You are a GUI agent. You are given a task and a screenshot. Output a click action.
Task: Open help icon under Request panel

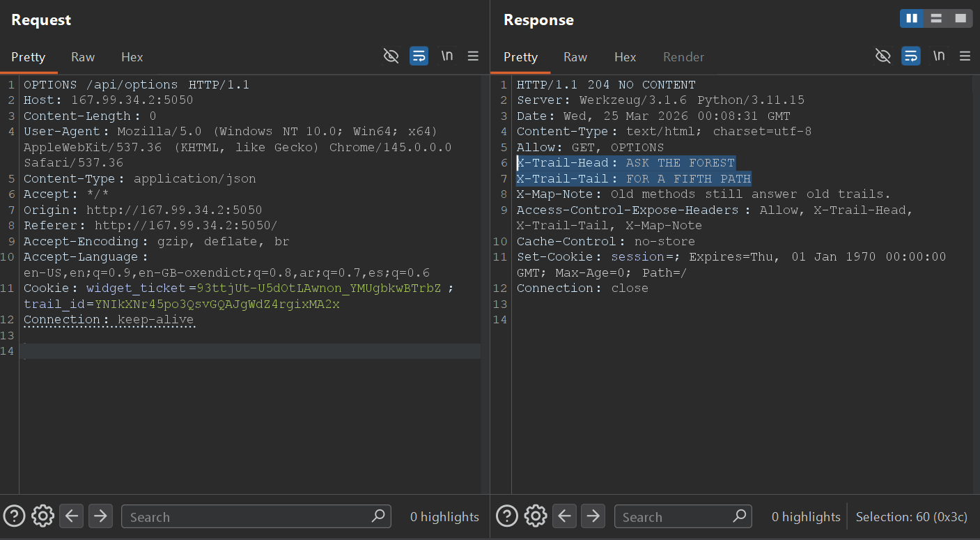15,516
